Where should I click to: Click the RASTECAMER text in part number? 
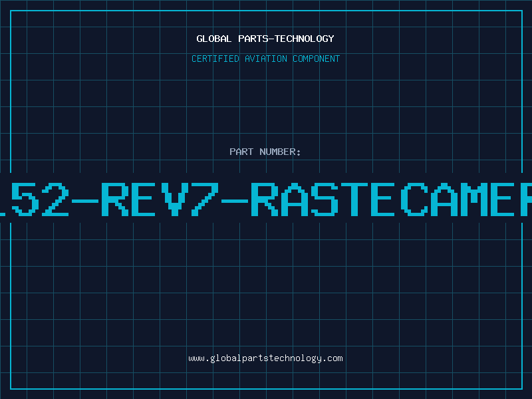392,198
